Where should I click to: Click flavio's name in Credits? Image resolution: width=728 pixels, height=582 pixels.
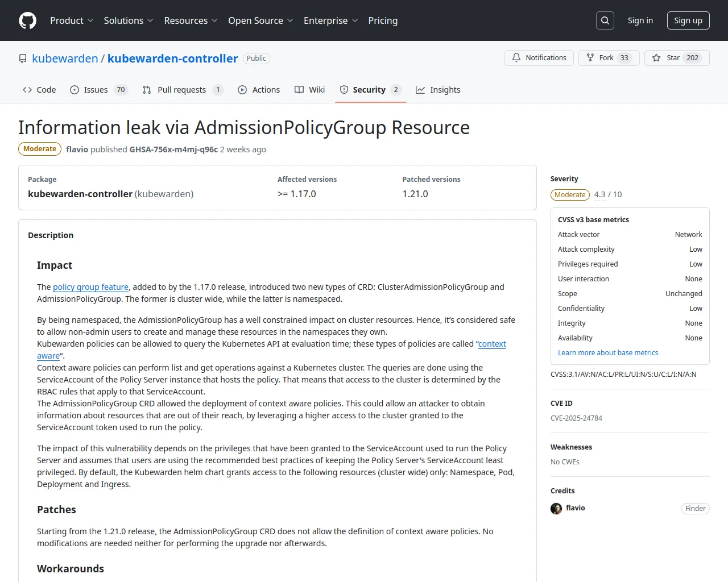(x=576, y=508)
